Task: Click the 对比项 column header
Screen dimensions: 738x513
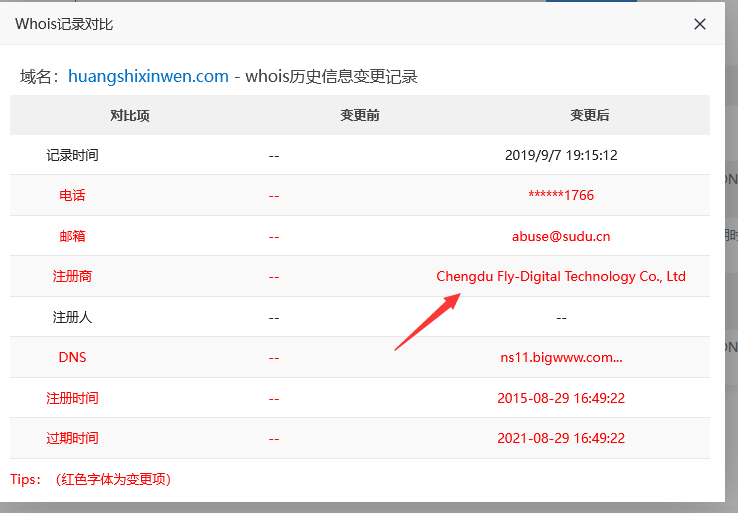Action: point(130,115)
